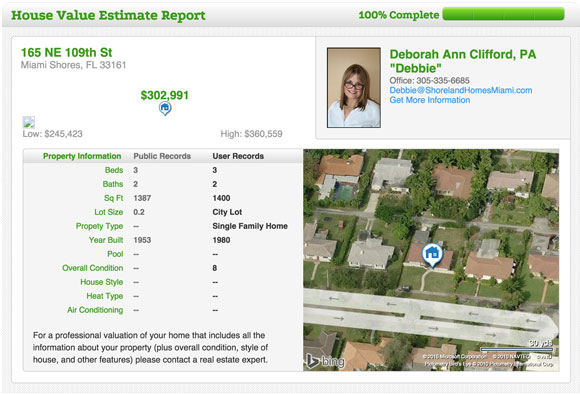
Task: Click the 100% Complete progress bar
Action: point(503,14)
